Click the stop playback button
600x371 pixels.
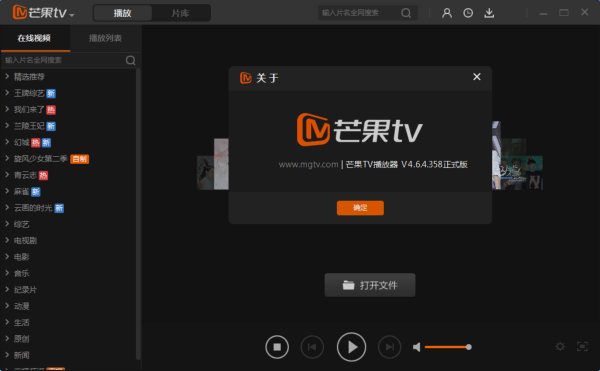(277, 347)
